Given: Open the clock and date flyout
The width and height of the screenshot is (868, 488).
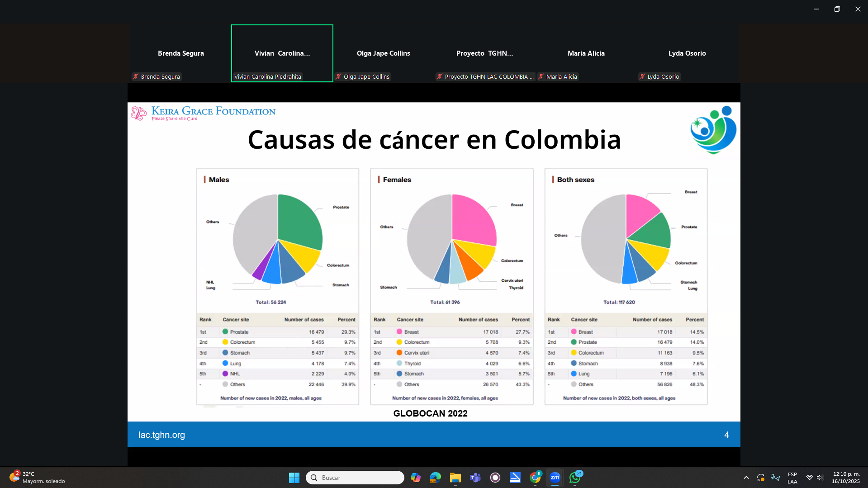Looking at the screenshot, I should click(845, 478).
